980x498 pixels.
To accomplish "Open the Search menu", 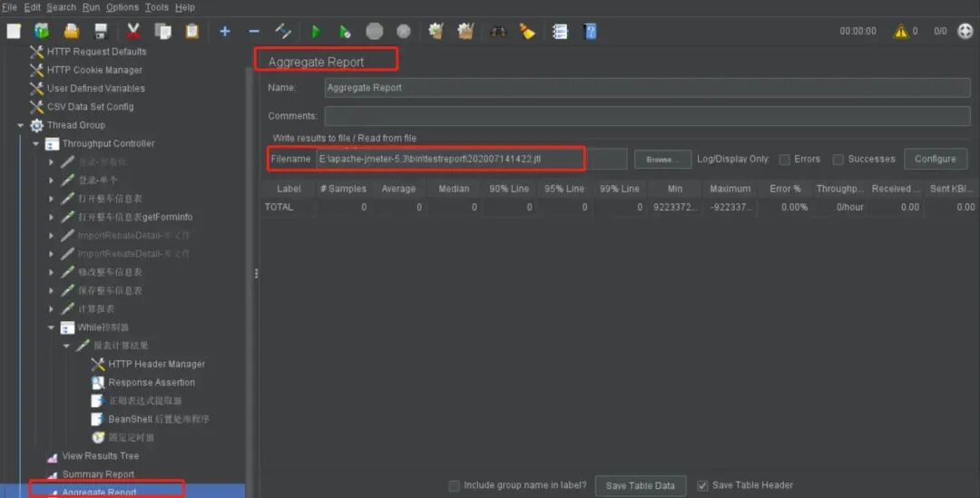I will pos(62,7).
